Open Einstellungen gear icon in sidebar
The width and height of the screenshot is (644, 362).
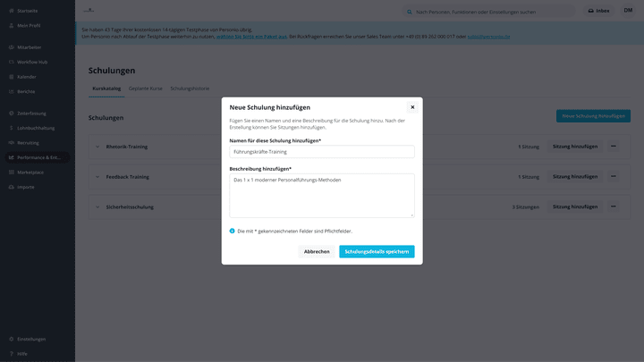(x=11, y=339)
